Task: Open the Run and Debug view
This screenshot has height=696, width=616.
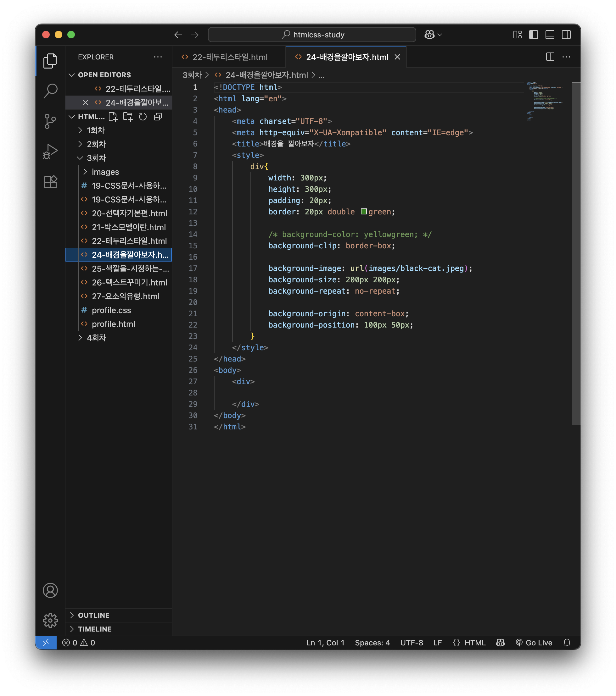Action: click(x=50, y=152)
